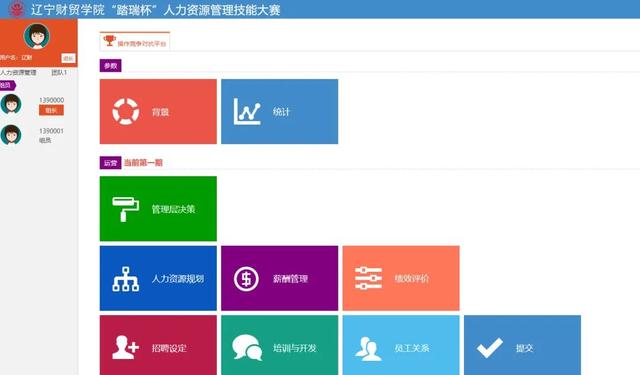Viewport: 640px width, 375px height.
Task: Select the trophy 操作竞争对抗平台 tab
Action: tap(135, 42)
